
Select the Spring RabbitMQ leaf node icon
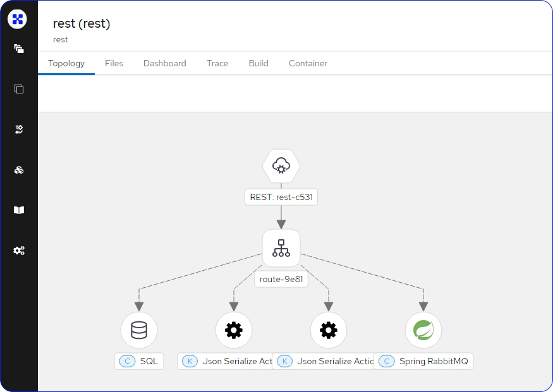(423, 330)
